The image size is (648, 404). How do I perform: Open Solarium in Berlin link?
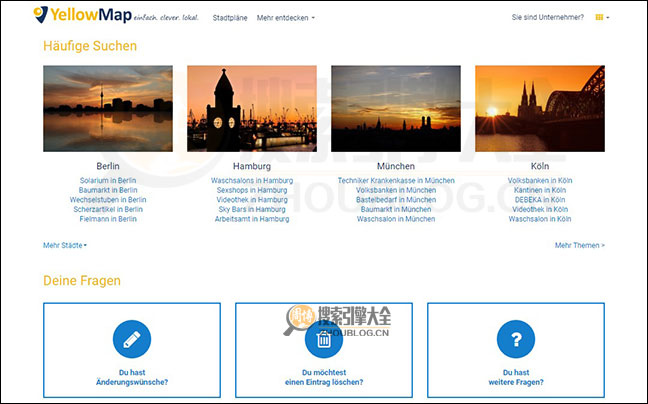108,181
